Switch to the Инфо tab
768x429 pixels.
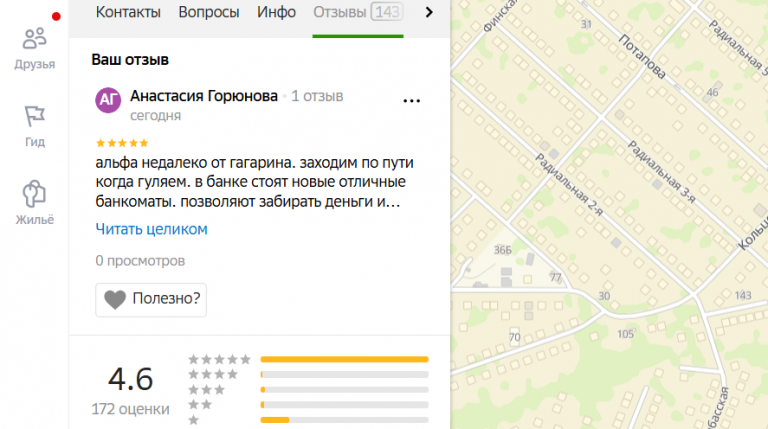tap(276, 12)
